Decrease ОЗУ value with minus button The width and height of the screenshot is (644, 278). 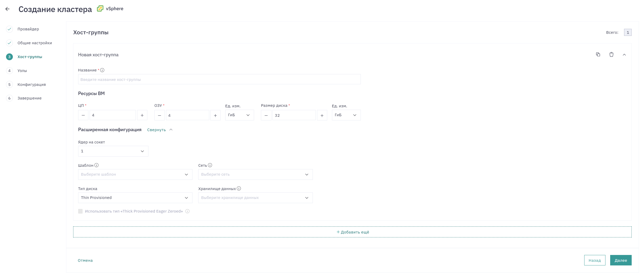click(159, 115)
